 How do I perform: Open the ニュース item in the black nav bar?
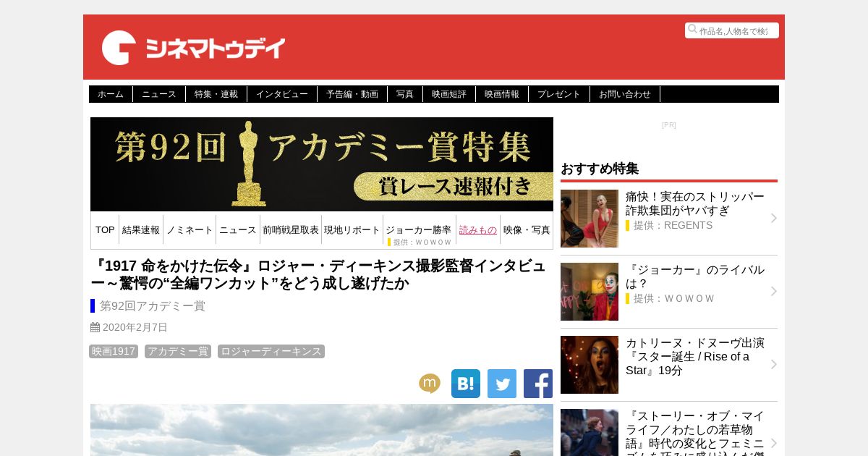point(159,94)
